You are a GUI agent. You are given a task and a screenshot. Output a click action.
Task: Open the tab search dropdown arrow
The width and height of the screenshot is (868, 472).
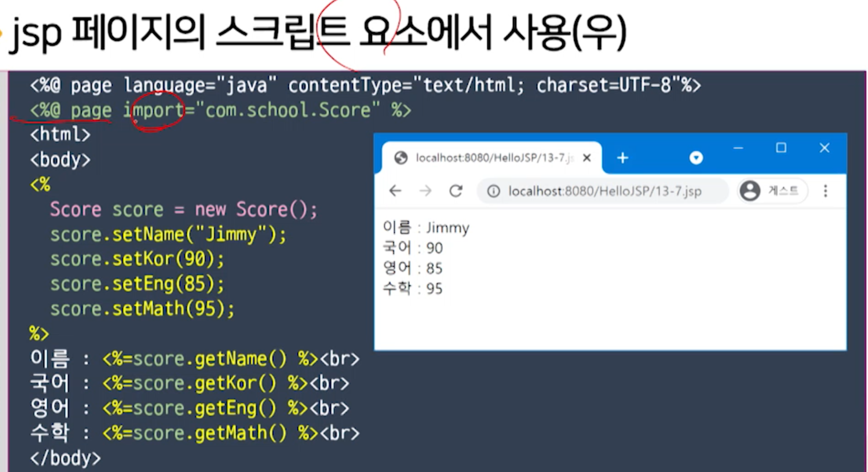pos(696,158)
